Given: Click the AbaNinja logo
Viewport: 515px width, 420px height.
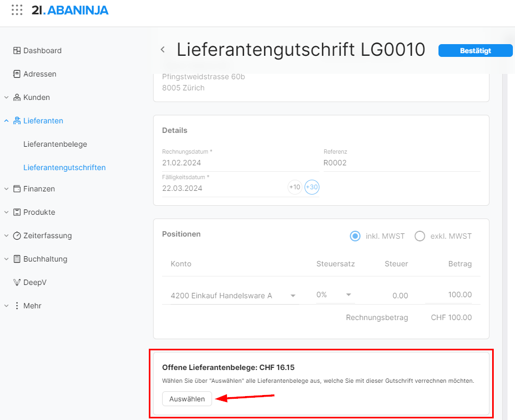Looking at the screenshot, I should pos(70,10).
